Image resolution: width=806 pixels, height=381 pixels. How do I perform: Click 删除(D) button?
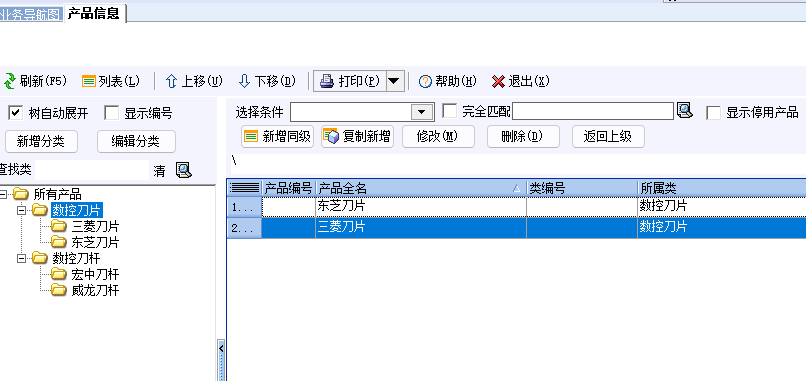click(x=523, y=136)
